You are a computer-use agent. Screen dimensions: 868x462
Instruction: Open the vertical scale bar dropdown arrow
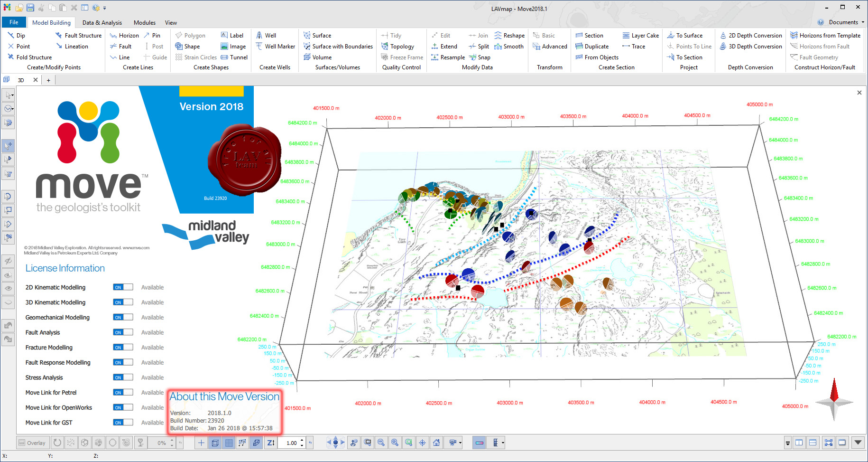(x=503, y=443)
